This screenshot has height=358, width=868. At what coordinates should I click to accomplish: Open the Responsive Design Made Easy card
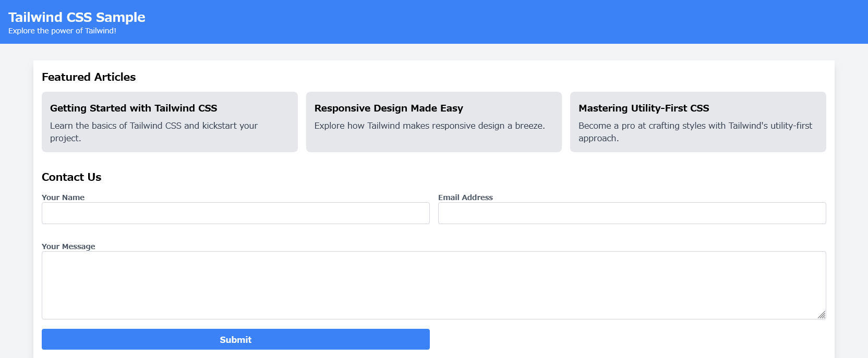point(434,122)
